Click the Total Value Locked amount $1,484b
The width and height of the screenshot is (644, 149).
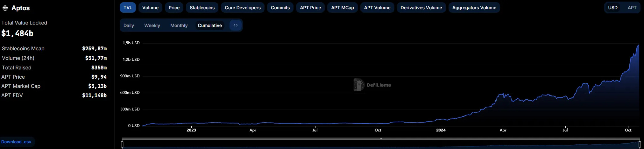coord(17,33)
